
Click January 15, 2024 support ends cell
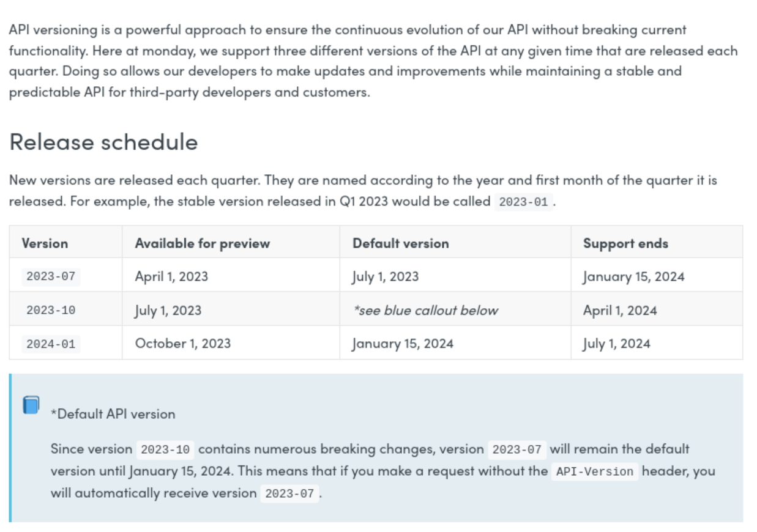(633, 276)
